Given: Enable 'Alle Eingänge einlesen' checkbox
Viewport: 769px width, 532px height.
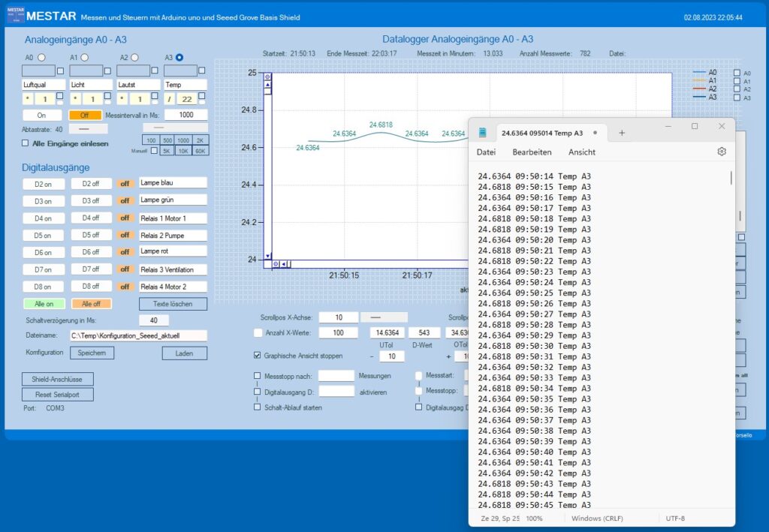Looking at the screenshot, I should (26, 143).
